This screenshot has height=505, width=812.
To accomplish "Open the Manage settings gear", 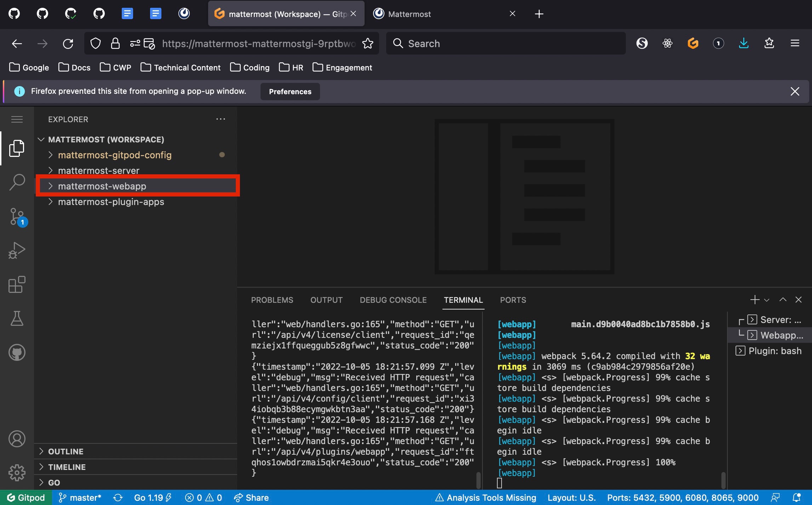I will click(17, 473).
